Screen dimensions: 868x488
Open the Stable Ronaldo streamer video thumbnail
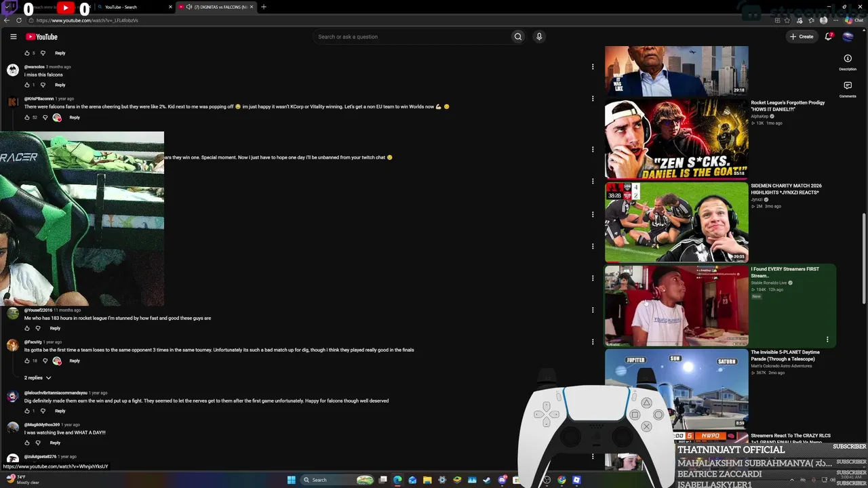677,306
